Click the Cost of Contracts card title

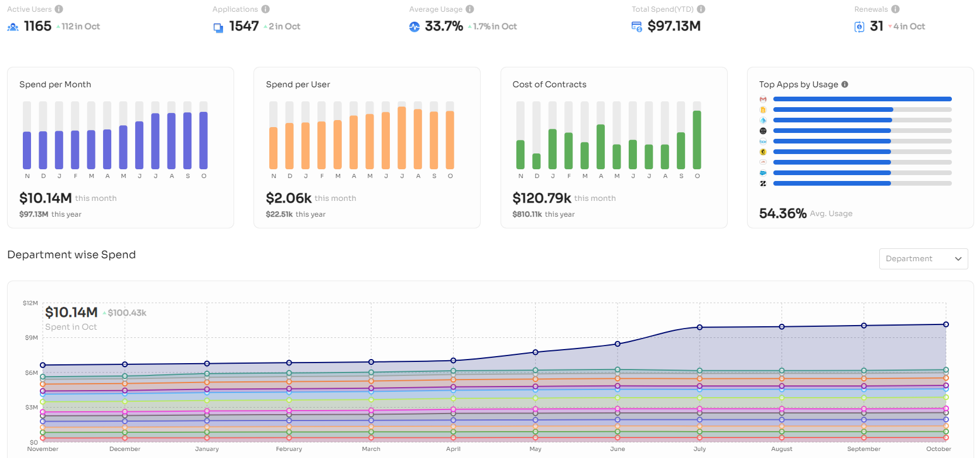click(549, 84)
